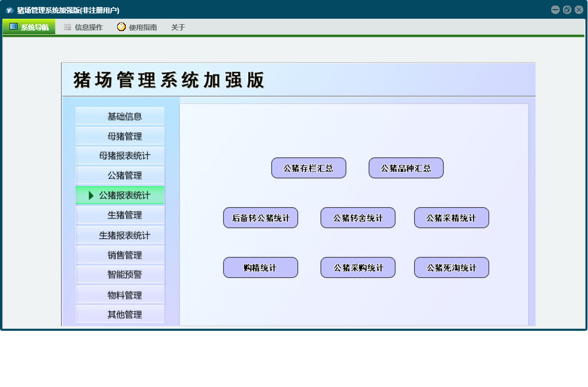Click the 系统导航 monitor icon
Viewport: 588px width, 387px height.
(13, 27)
